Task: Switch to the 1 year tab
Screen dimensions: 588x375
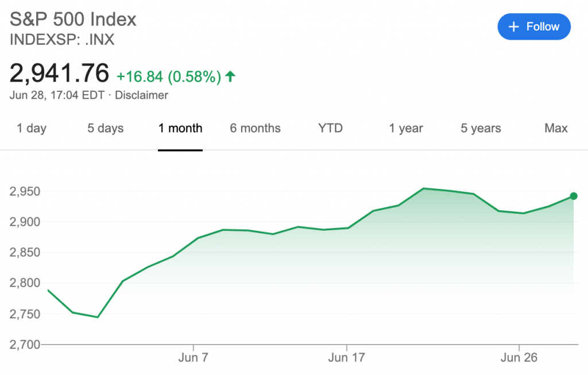Action: (406, 128)
